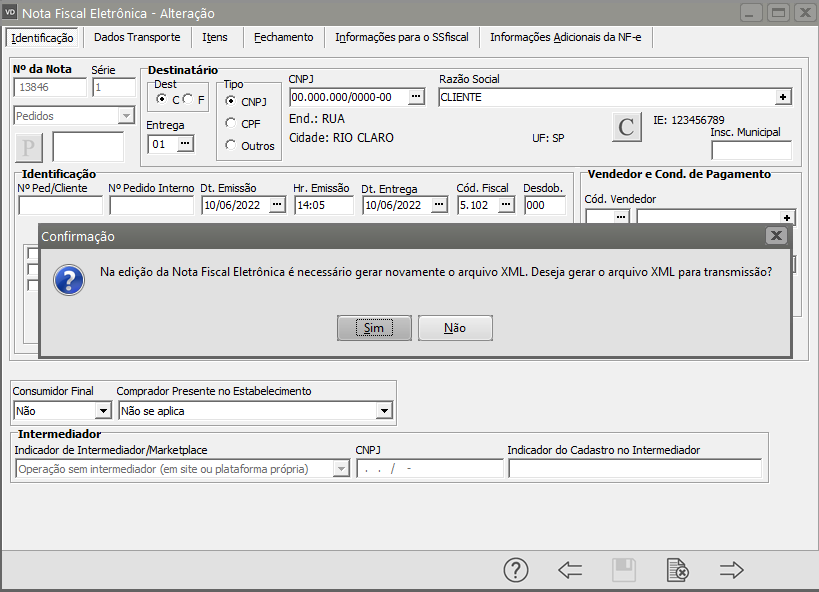Select the CPF radio button
819x592 pixels.
point(231,123)
